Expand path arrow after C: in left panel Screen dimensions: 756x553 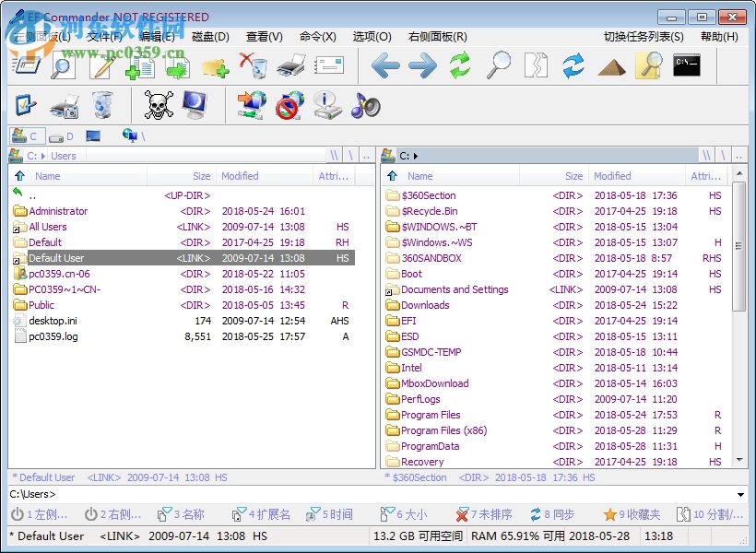(x=44, y=156)
